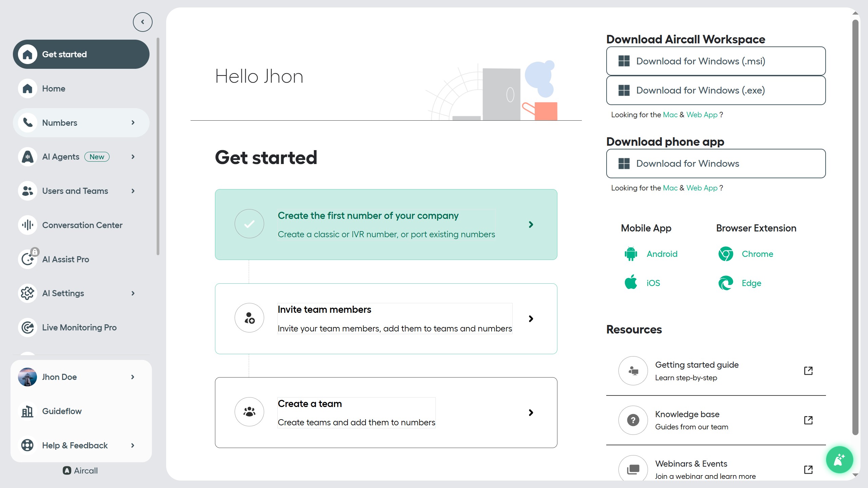This screenshot has height=488, width=868.
Task: Expand the Numbers submenu chevron
Action: (x=133, y=123)
